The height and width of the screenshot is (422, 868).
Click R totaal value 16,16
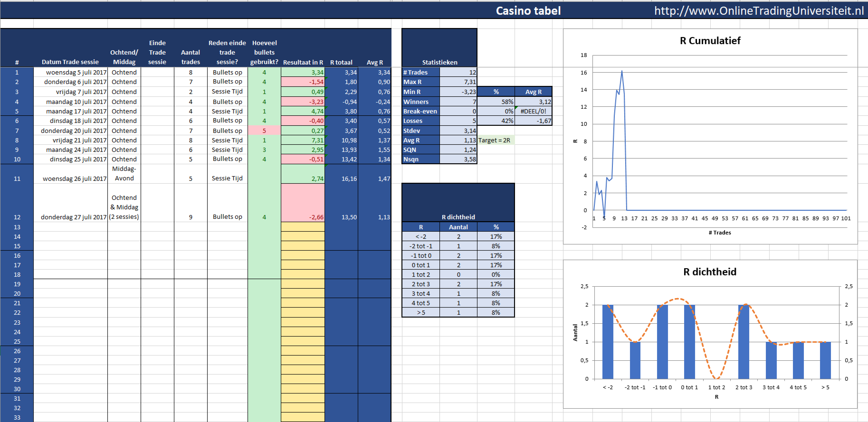click(x=341, y=174)
